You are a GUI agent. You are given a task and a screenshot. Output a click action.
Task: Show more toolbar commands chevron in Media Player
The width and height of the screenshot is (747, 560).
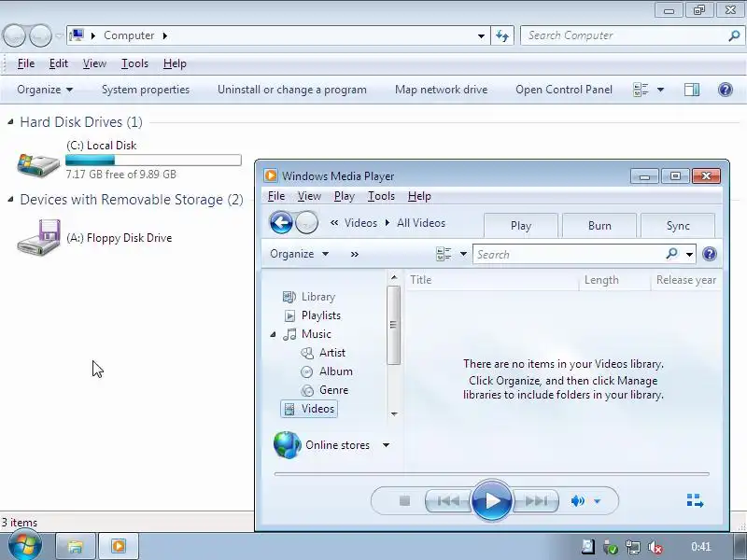(355, 254)
